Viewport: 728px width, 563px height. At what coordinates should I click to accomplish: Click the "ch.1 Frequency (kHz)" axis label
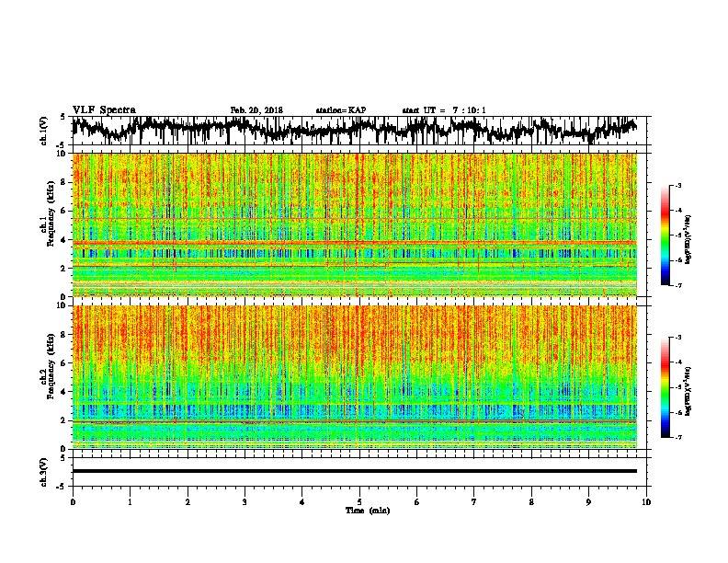click(48, 213)
